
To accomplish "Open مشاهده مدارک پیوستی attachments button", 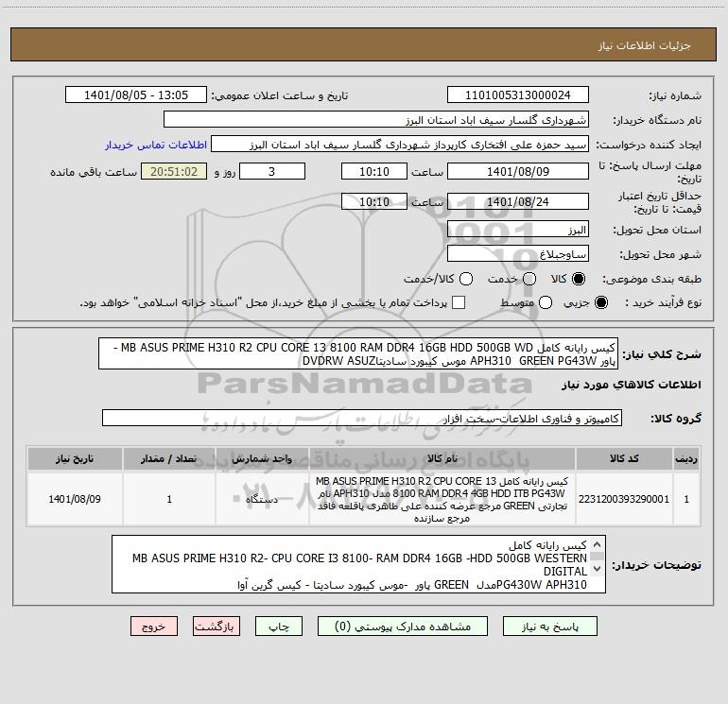I will [x=403, y=627].
